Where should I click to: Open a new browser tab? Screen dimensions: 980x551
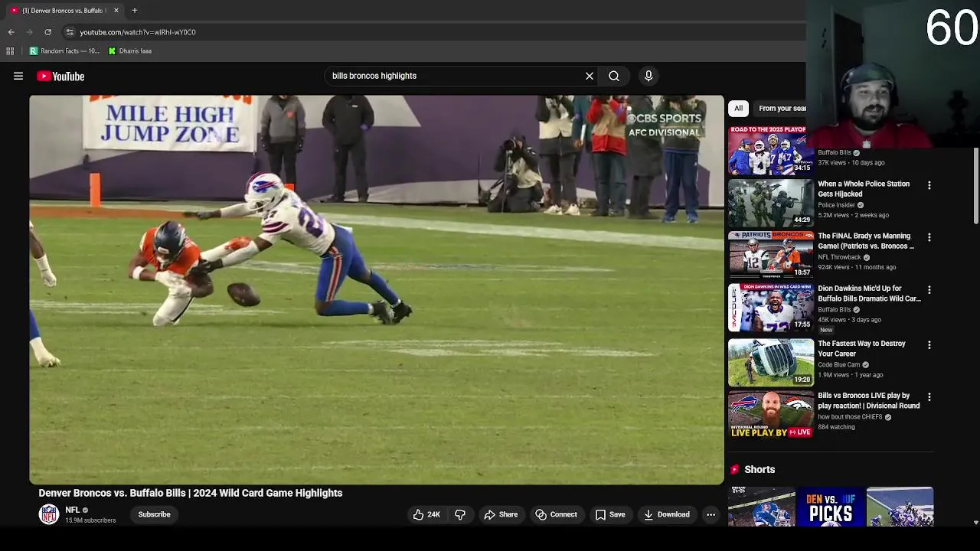pyautogui.click(x=134, y=11)
